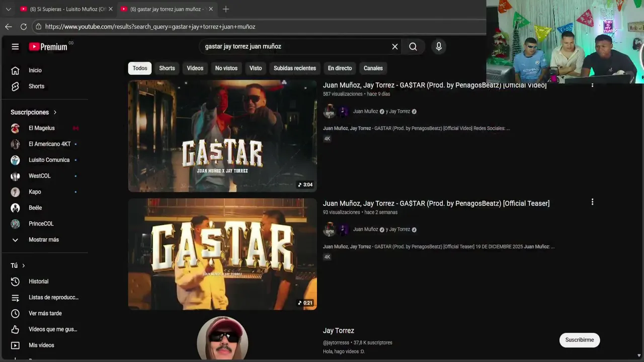Click the scrollbar down arrow

click(x=639, y=355)
